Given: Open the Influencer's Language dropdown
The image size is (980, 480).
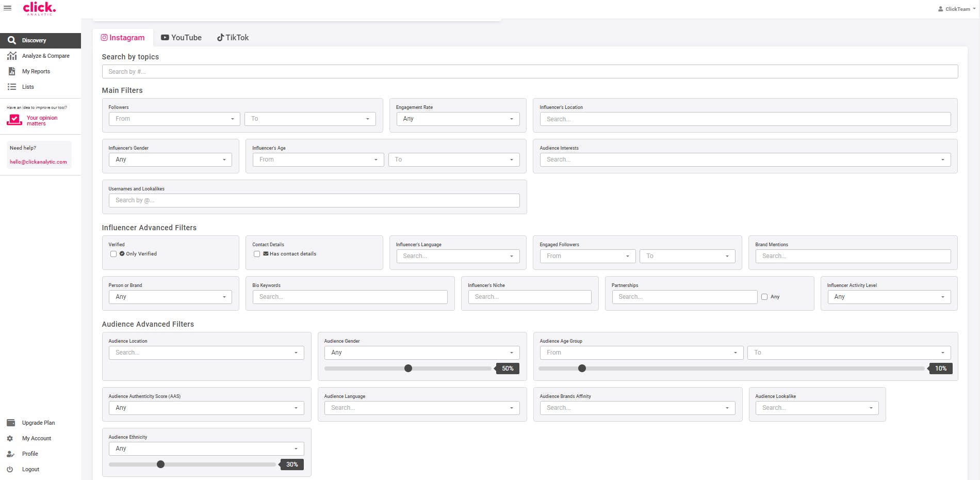Looking at the screenshot, I should (x=458, y=256).
